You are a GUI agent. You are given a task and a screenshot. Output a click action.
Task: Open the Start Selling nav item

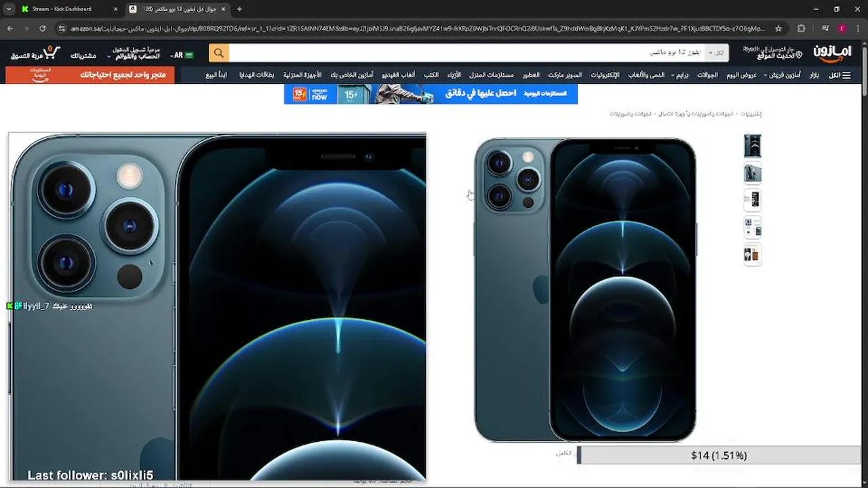(216, 75)
